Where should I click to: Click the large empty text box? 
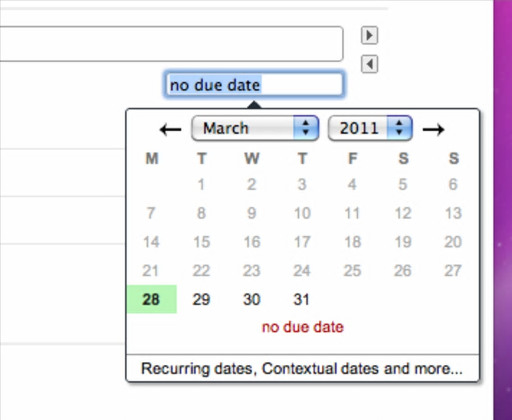pos(171,44)
